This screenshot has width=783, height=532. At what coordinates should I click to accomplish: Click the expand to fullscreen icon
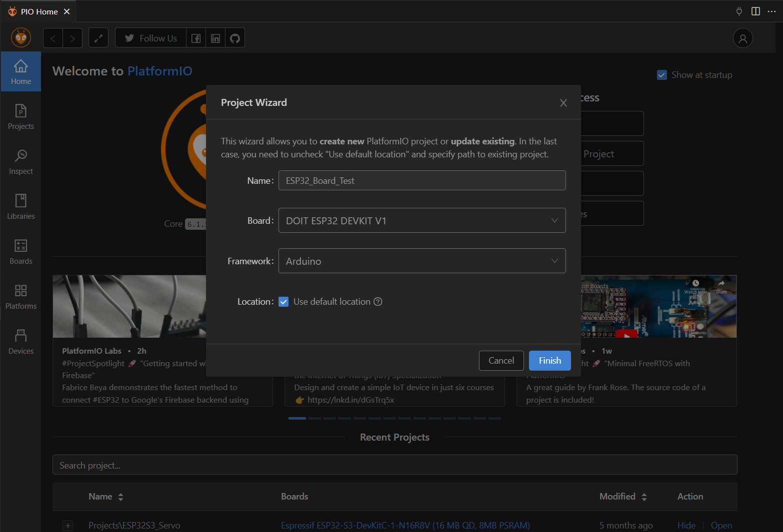coord(98,38)
